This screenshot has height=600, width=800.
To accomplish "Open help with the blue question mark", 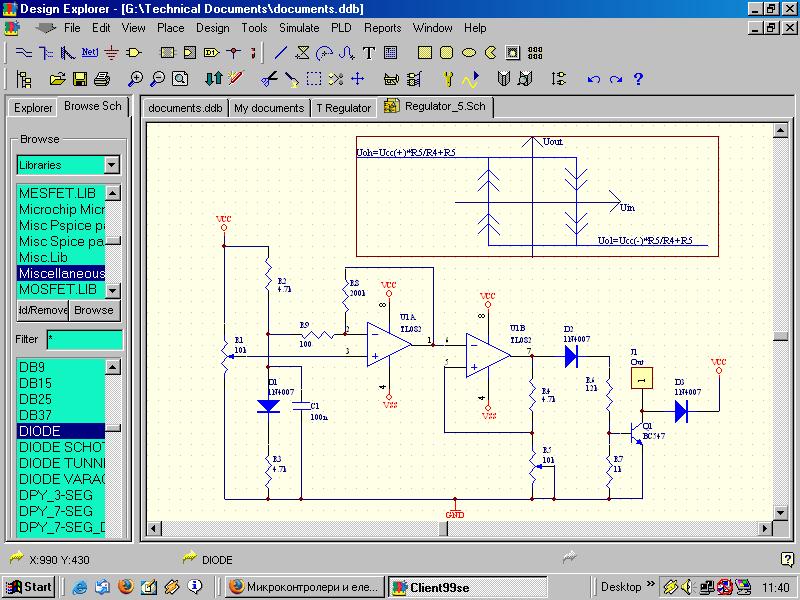I will coord(638,79).
